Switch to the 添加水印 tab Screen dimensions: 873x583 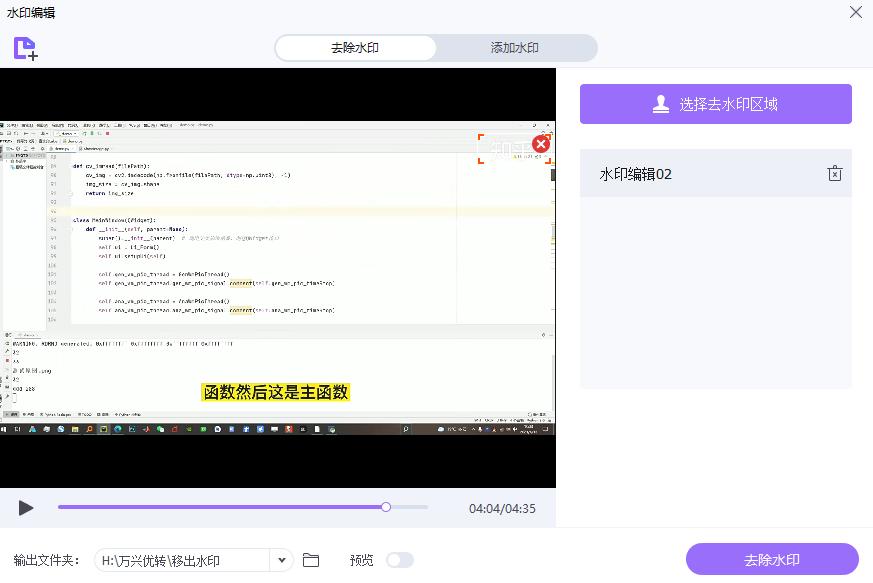coord(514,47)
